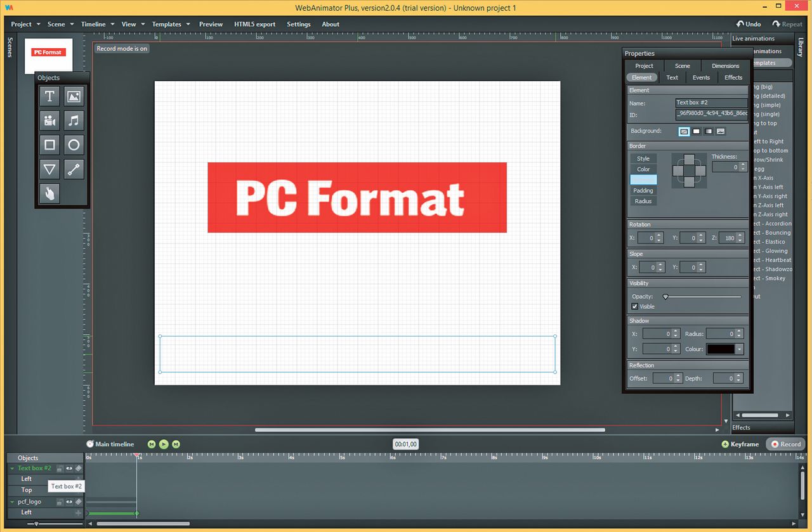Open the Project properties tab
This screenshot has width=812, height=532.
pos(644,66)
